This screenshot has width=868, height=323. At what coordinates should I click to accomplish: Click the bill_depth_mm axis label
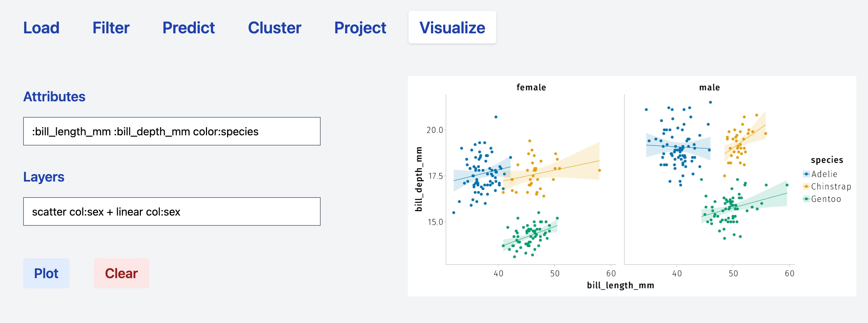click(x=419, y=179)
